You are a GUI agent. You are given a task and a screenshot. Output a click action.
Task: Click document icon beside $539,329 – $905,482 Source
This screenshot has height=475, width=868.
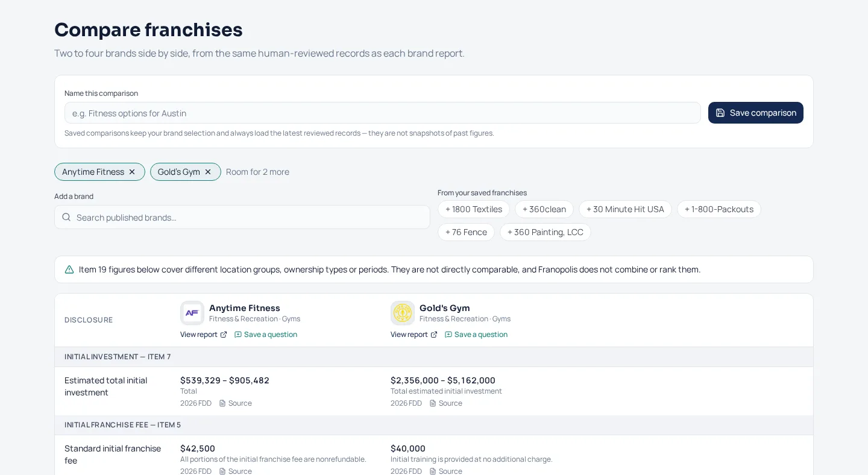[x=222, y=403]
